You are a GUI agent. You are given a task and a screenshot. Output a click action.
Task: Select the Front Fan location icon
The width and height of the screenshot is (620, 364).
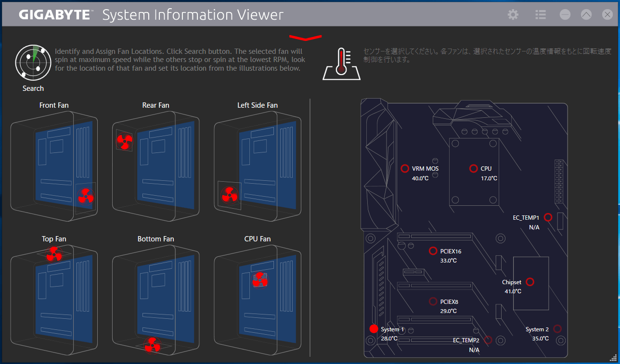pyautogui.click(x=86, y=196)
